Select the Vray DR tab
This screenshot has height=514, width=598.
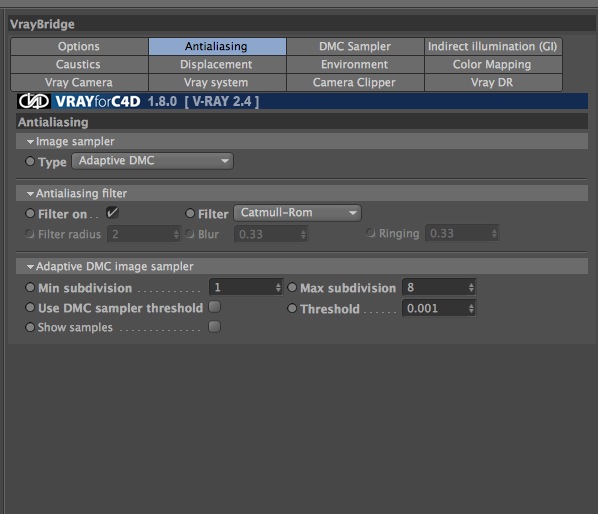click(493, 82)
